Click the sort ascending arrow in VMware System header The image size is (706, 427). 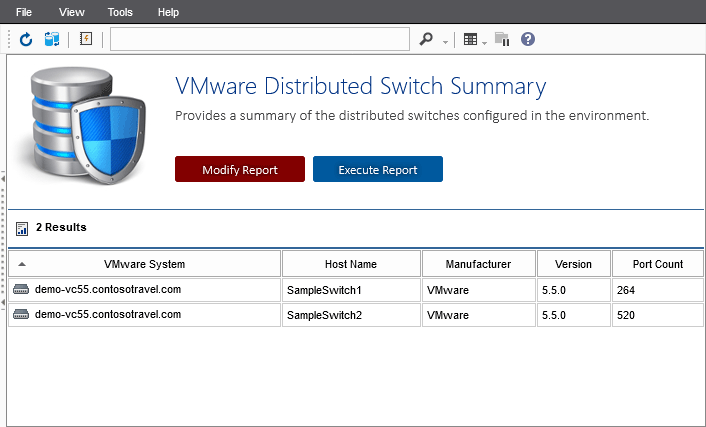[x=22, y=264]
